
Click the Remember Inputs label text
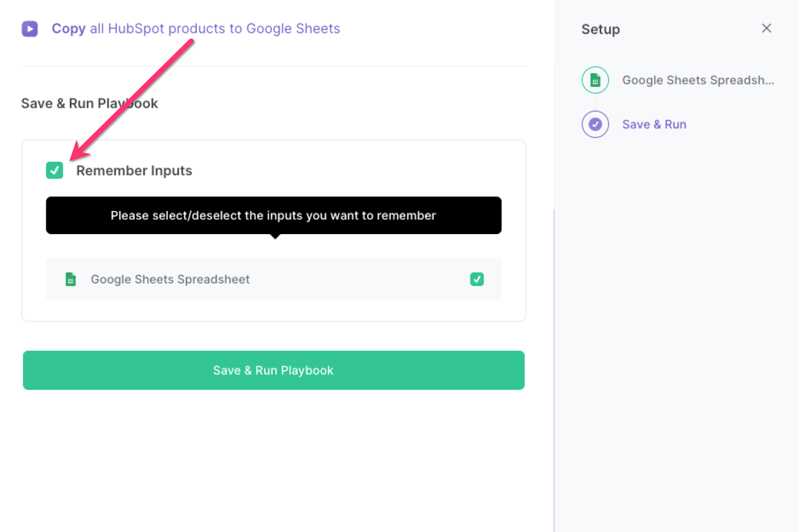coord(133,170)
